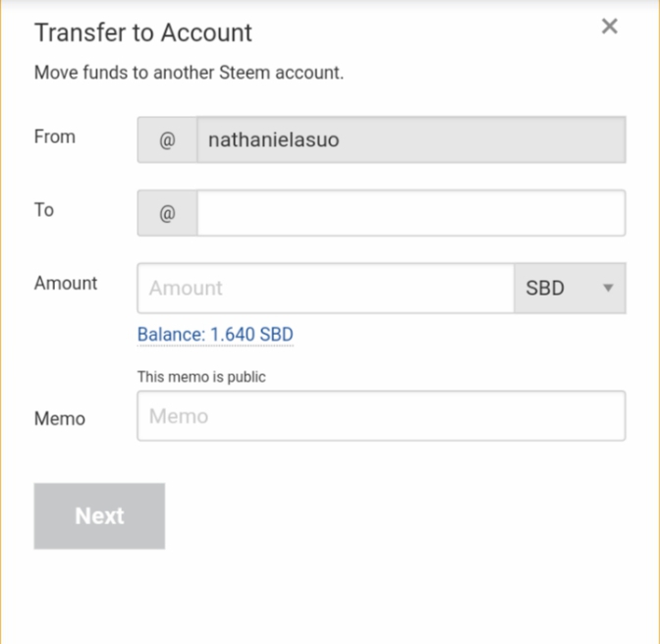Focus the Memo text field
This screenshot has width=660, height=644.
point(381,415)
